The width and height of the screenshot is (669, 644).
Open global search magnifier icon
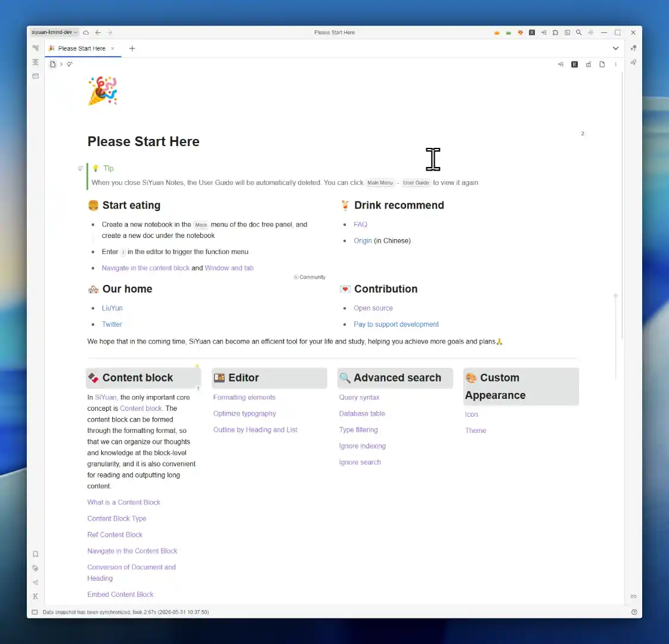(x=578, y=32)
